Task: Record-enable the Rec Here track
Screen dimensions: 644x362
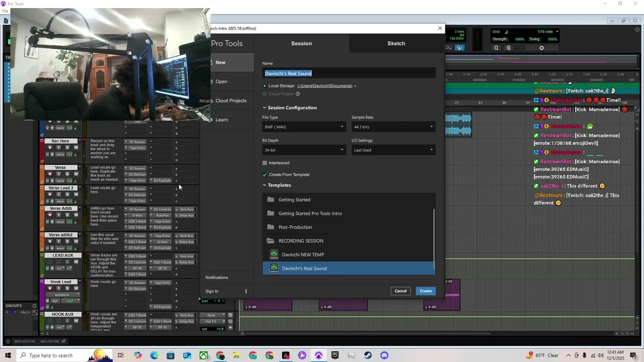Action: [50, 147]
